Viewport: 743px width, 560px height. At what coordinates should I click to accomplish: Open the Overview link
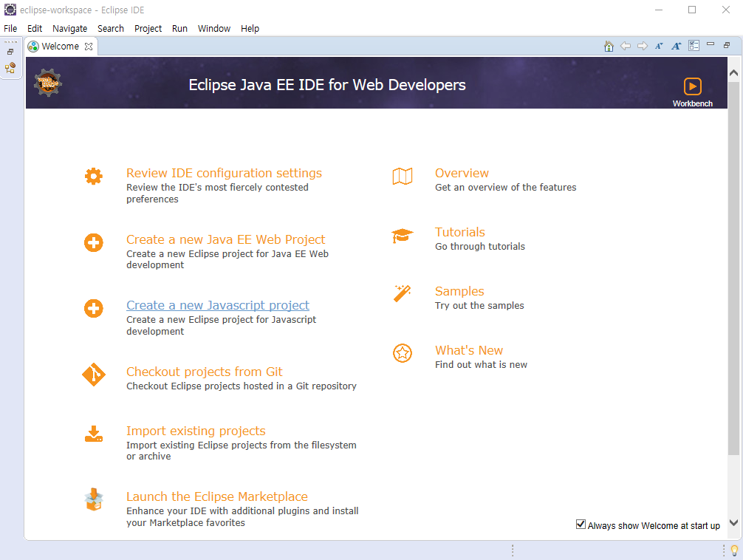coord(462,173)
